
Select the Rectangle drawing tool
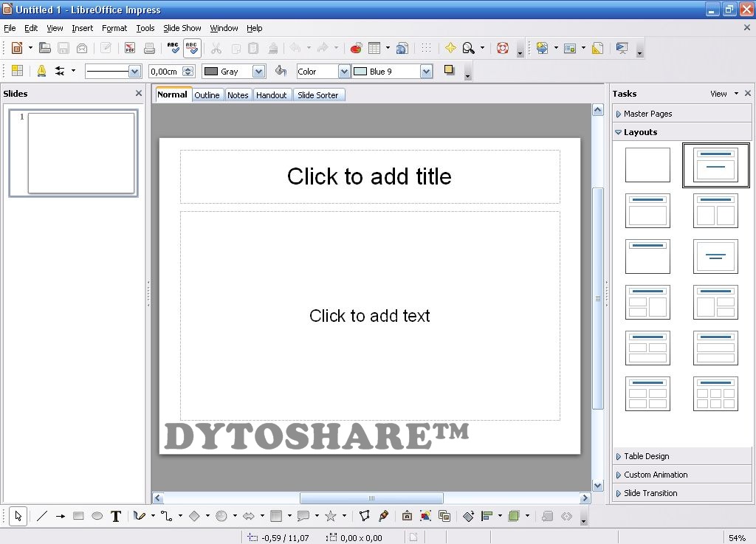(x=78, y=516)
